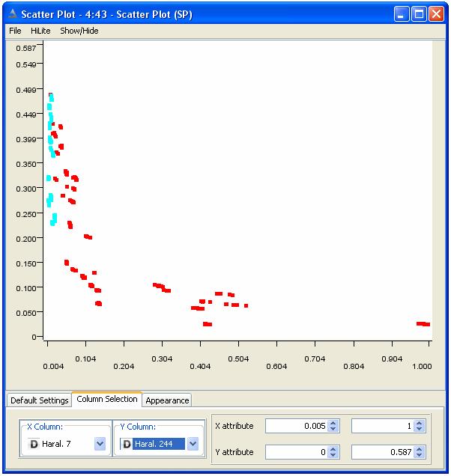The height and width of the screenshot is (476, 451).
Task: Open the Show/Hide menu
Action: click(79, 31)
